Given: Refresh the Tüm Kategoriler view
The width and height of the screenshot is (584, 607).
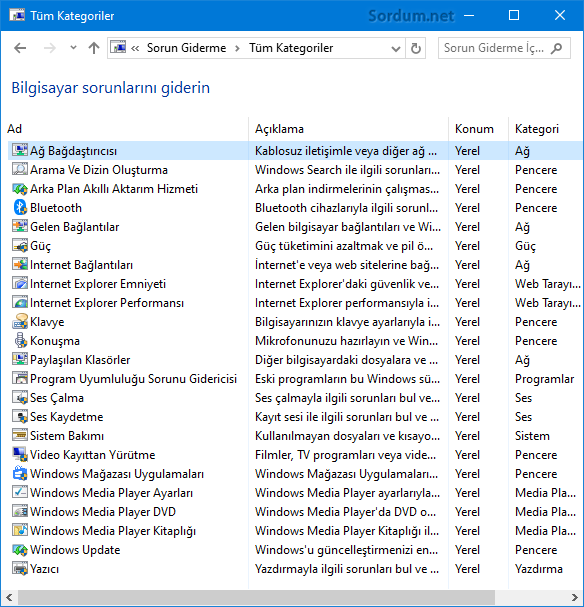Looking at the screenshot, I should pos(416,48).
